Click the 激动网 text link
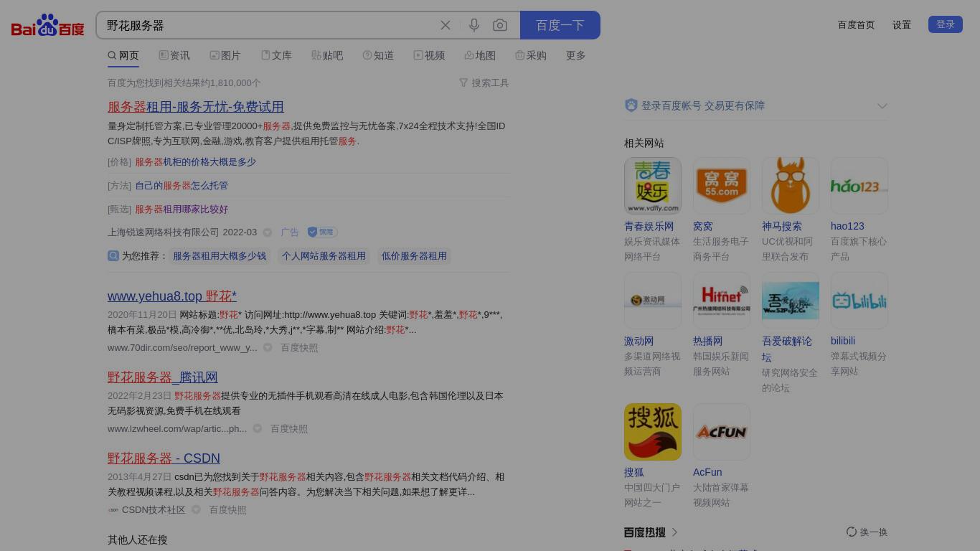The width and height of the screenshot is (980, 551). pyautogui.click(x=639, y=341)
